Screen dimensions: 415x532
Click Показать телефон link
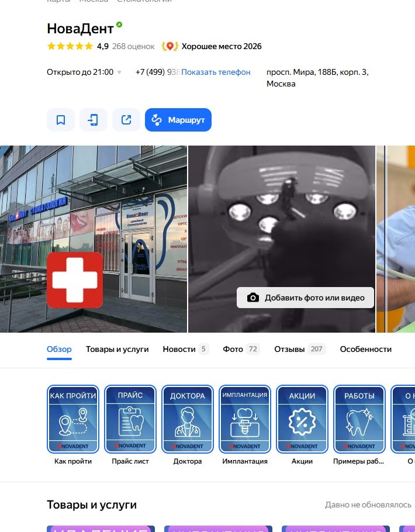point(216,72)
